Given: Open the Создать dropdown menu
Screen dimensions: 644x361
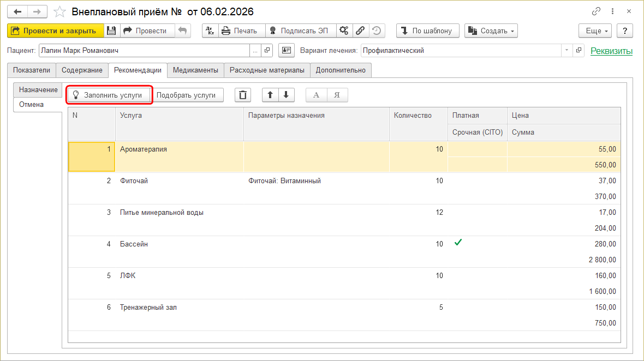Looking at the screenshot, I should click(491, 31).
